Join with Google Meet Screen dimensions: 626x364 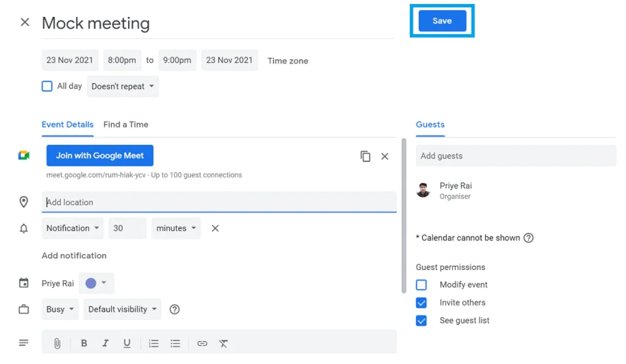(x=99, y=156)
